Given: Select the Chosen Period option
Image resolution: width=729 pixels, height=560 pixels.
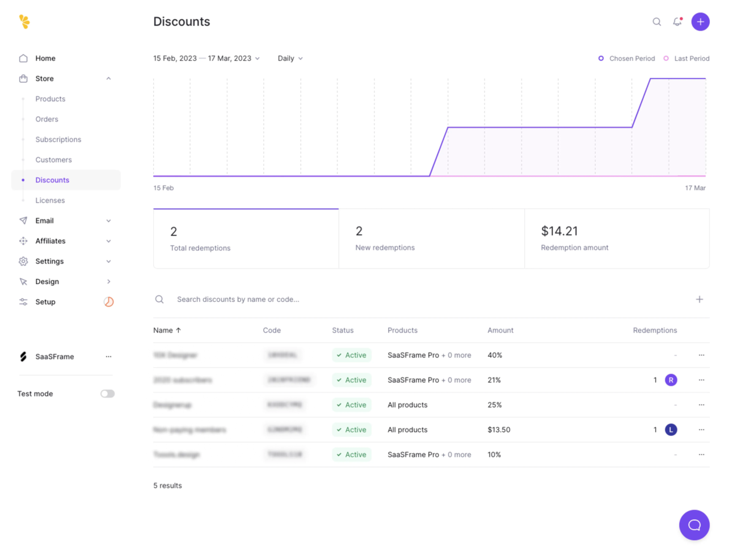Looking at the screenshot, I should [x=626, y=58].
